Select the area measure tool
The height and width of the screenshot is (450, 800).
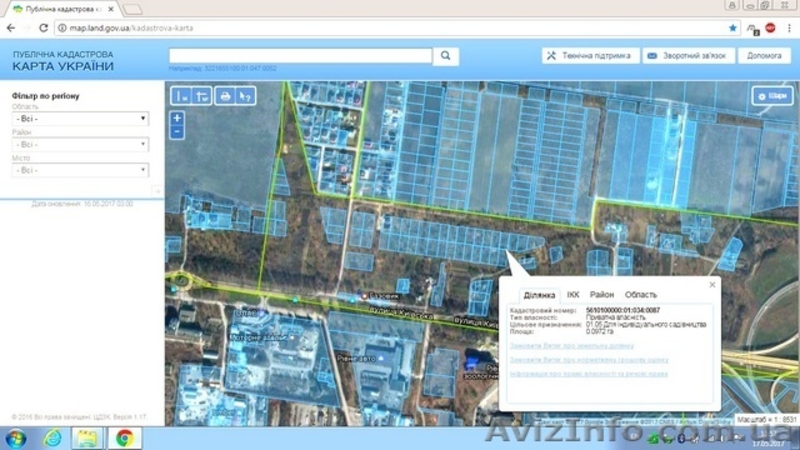pyautogui.click(x=202, y=96)
